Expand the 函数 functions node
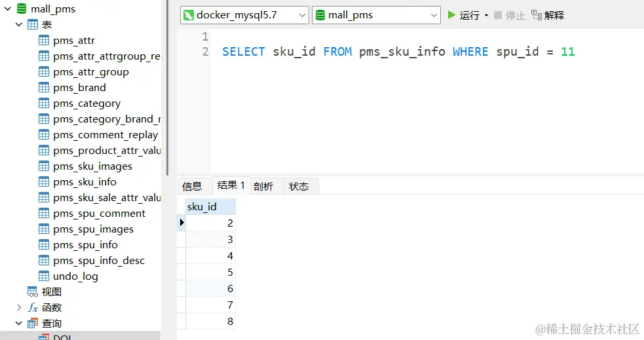 (19, 307)
